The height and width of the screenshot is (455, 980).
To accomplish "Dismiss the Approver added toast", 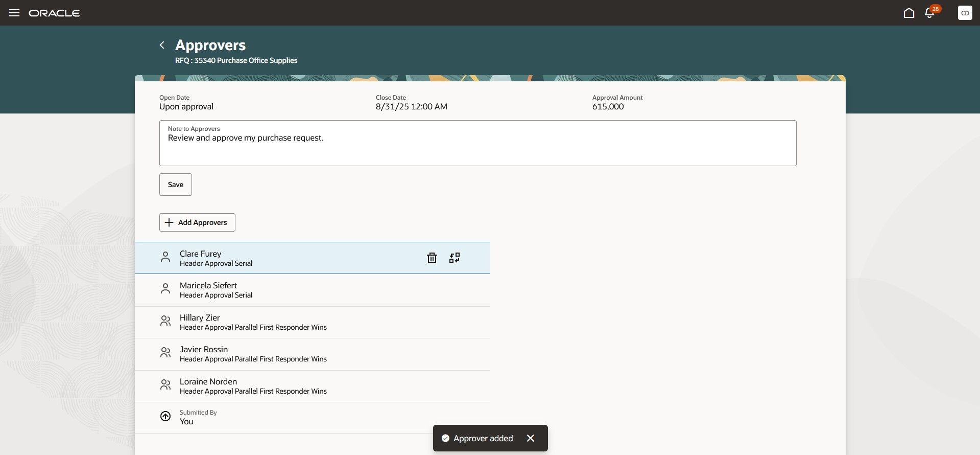I will coord(531,438).
